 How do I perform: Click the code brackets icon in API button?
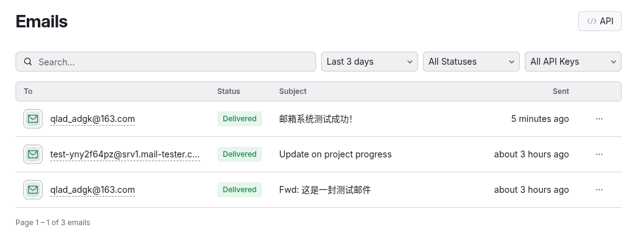(x=591, y=21)
